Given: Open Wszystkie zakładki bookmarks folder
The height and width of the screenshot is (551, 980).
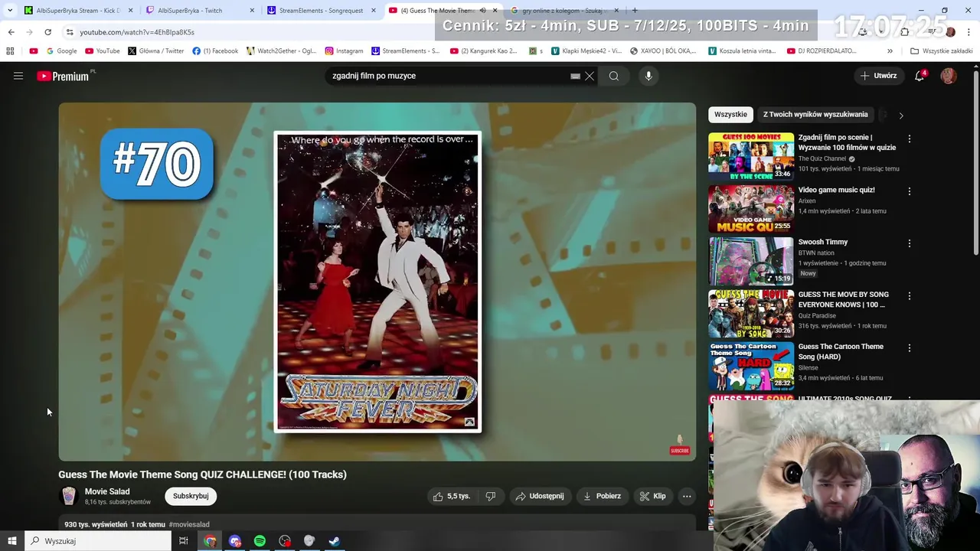Looking at the screenshot, I should [941, 51].
